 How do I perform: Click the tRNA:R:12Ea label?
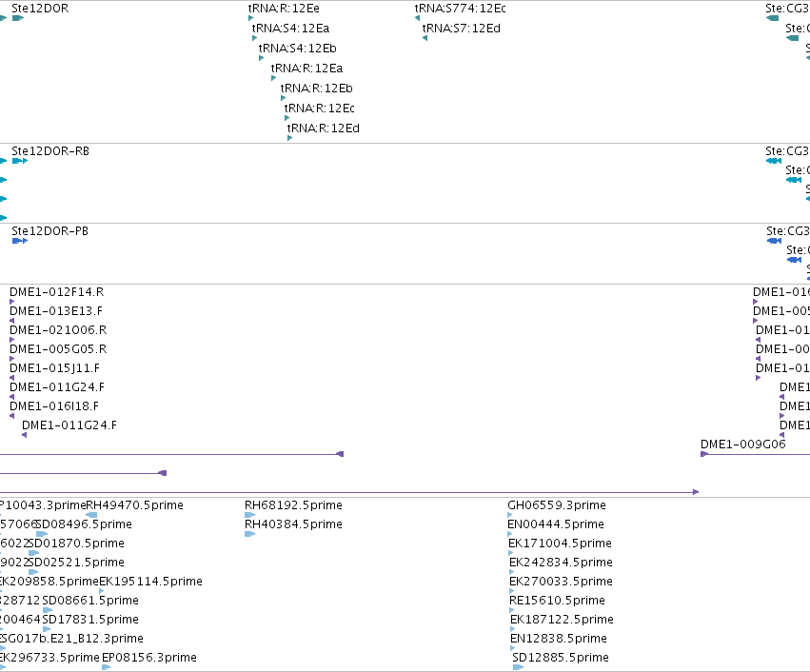point(306,69)
